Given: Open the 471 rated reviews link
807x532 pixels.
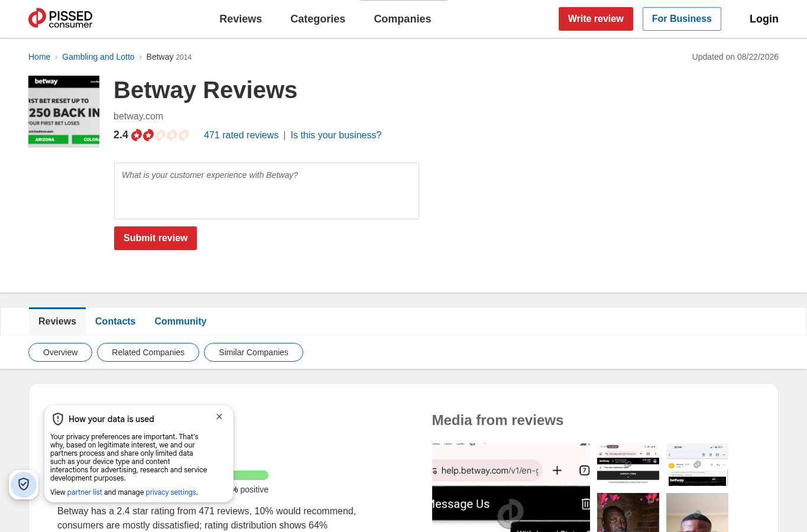Looking at the screenshot, I should coord(241,135).
